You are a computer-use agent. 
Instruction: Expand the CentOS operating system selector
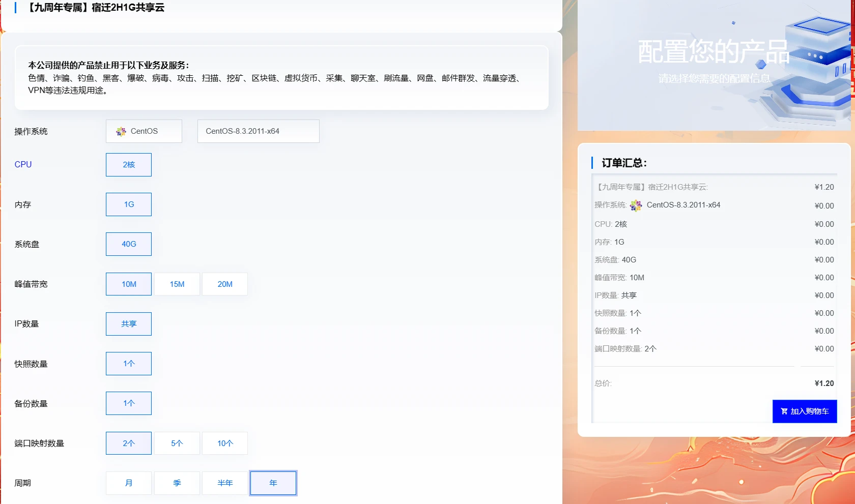pos(144,131)
